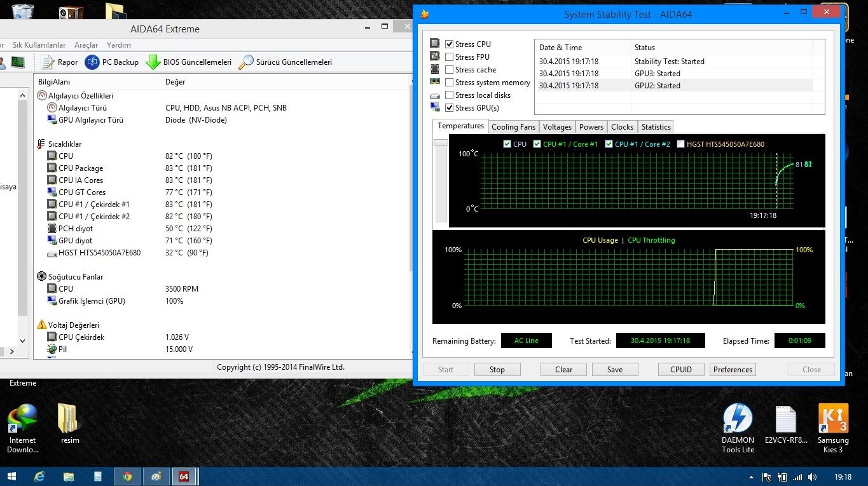868x486 pixels.
Task: Click the fan icon beside Soğutucu Fanlar
Action: [42, 277]
